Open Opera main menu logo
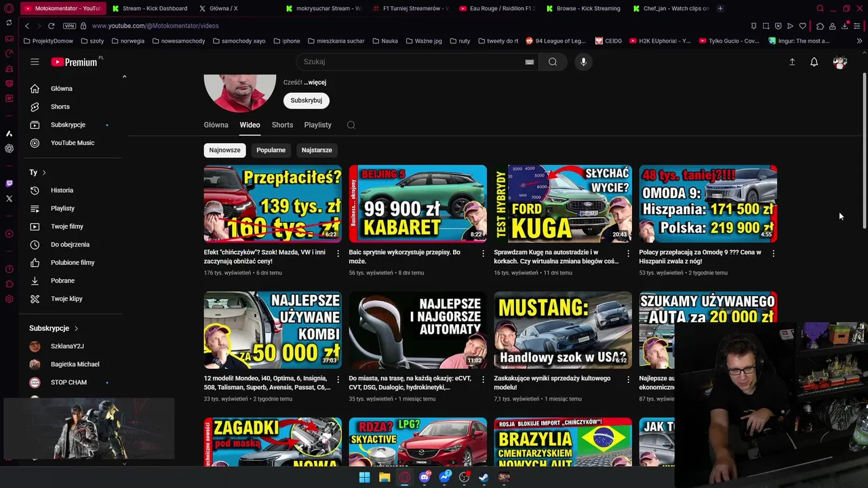Viewport: 868px width, 488px height. (x=9, y=9)
